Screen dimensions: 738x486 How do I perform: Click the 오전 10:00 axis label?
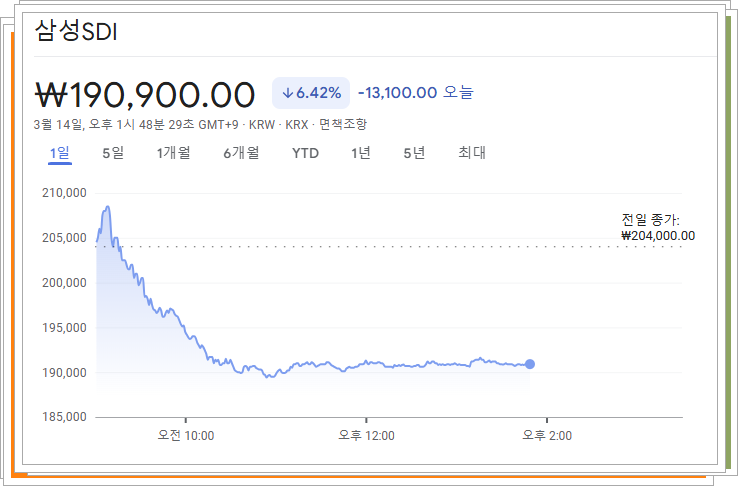coord(186,436)
